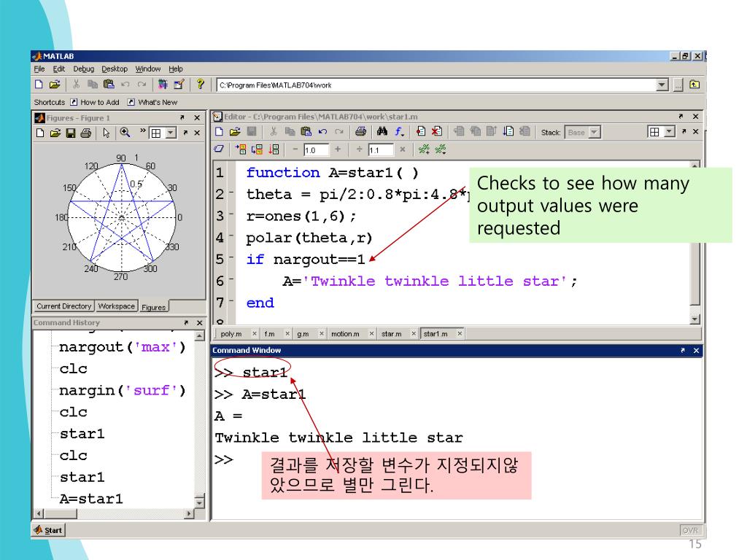Click the 1.1 multiply value field
Viewport: 747px width, 560px height.
pos(381,150)
